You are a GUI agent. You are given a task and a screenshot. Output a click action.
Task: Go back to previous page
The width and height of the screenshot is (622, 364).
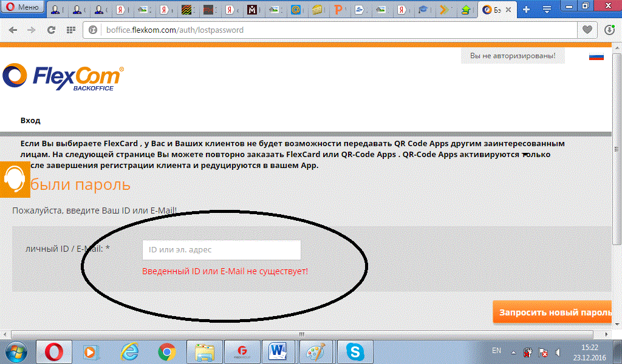[x=13, y=30]
